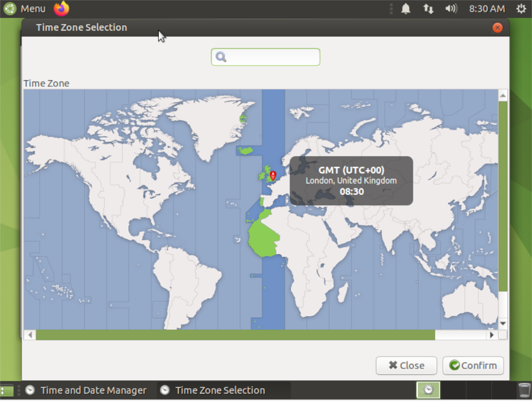Open the notifications bell icon

(x=406, y=8)
